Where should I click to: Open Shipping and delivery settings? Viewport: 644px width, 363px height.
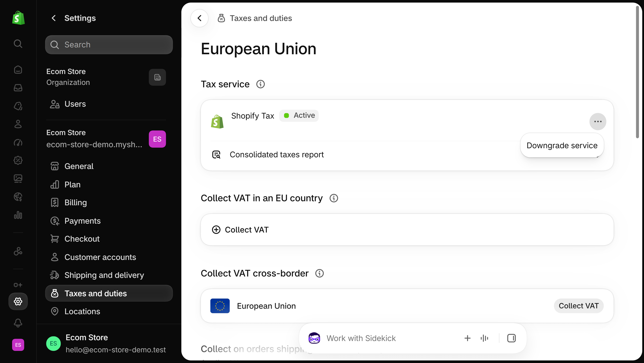point(109,275)
